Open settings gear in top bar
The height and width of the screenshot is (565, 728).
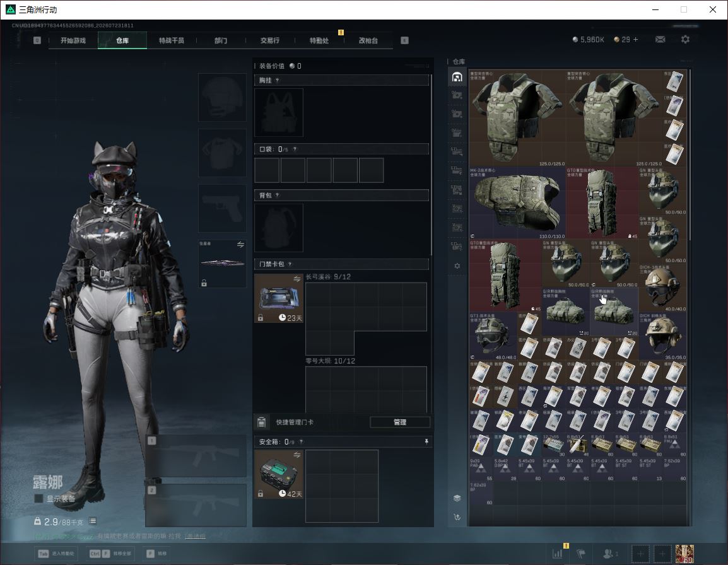click(x=685, y=40)
